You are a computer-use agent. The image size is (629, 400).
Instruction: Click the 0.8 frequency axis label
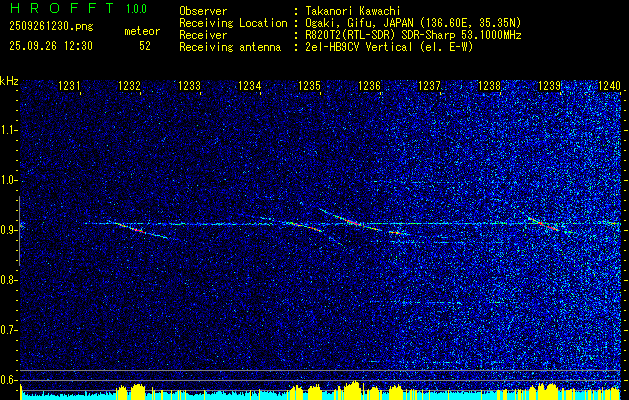click(8, 280)
